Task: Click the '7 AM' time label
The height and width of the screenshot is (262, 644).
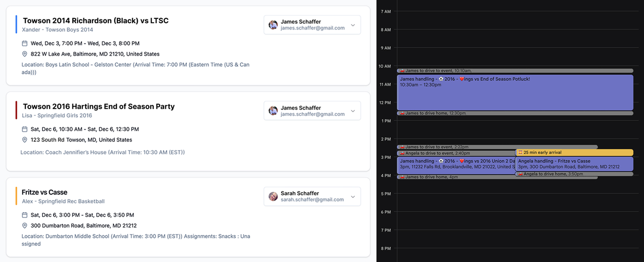Action: [x=386, y=11]
